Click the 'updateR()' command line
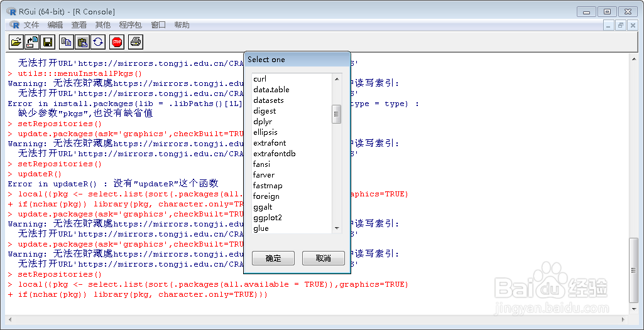The image size is (644, 330). pyautogui.click(x=35, y=174)
